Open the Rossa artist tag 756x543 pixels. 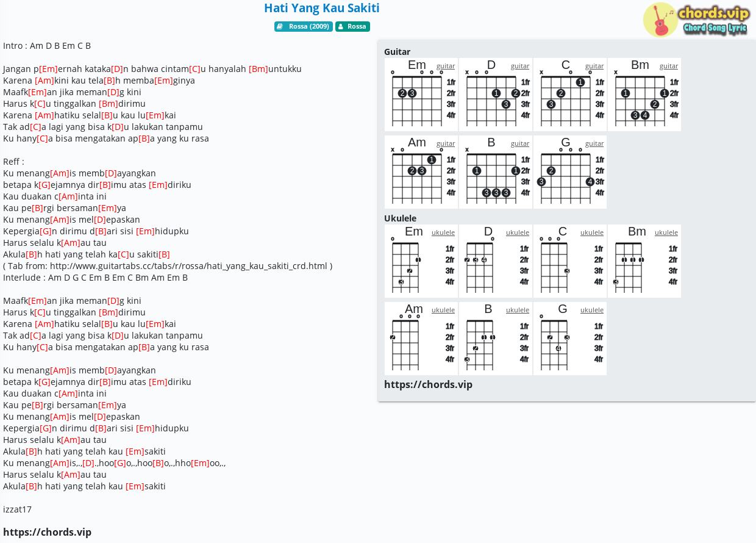click(352, 26)
